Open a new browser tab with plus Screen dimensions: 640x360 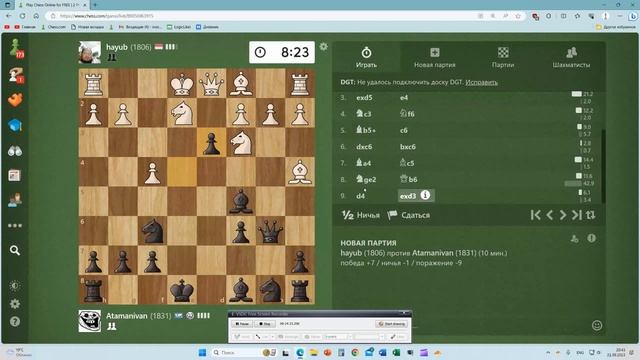[x=95, y=5]
